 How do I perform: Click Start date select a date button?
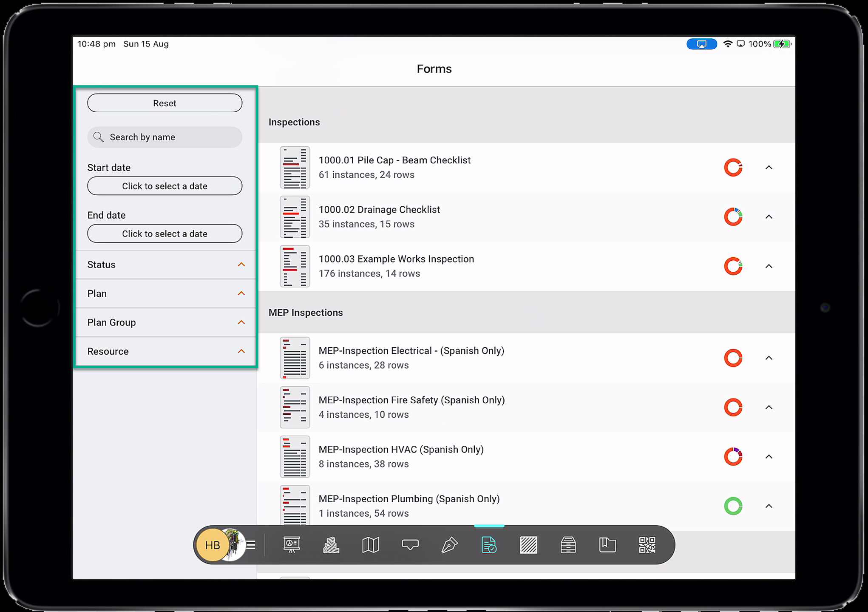(x=165, y=186)
